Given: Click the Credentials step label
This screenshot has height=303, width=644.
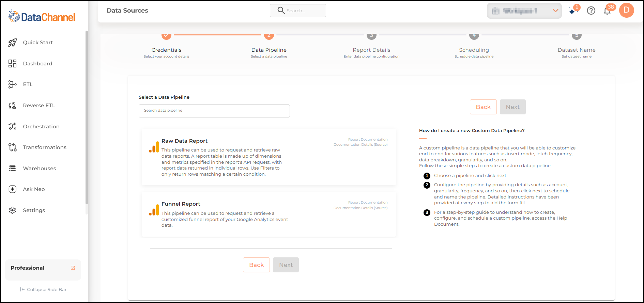Looking at the screenshot, I should 166,50.
